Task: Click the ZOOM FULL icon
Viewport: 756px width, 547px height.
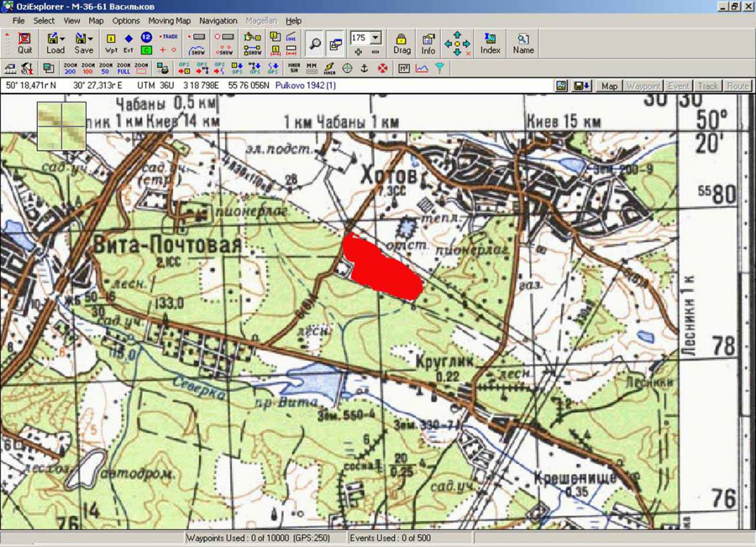Action: 123,68
